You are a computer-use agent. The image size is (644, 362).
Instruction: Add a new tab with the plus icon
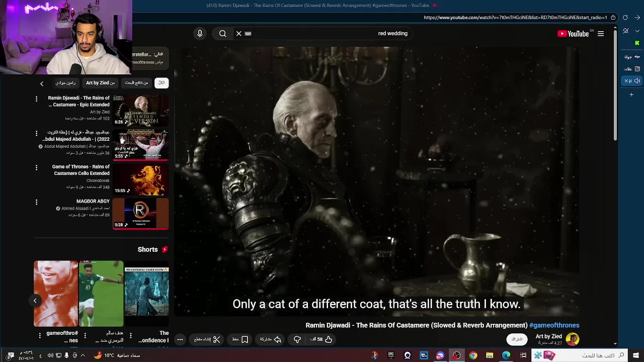pos(631,95)
